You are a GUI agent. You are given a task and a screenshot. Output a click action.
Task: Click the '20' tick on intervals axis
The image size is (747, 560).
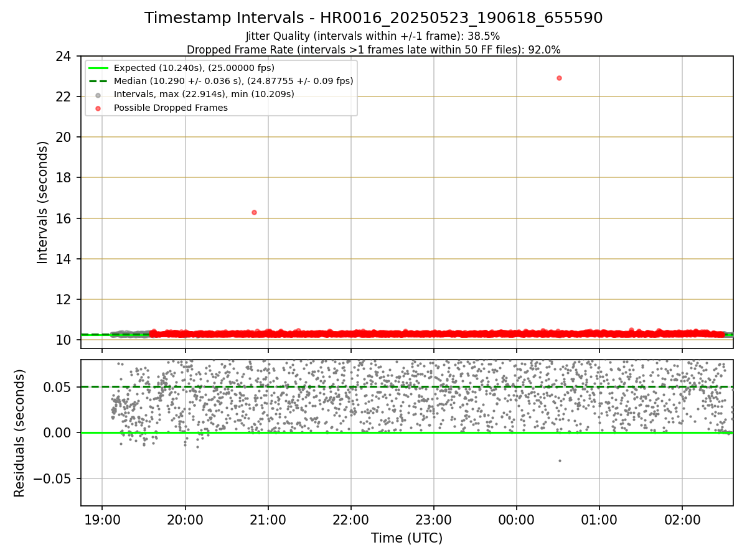pyautogui.click(x=64, y=137)
